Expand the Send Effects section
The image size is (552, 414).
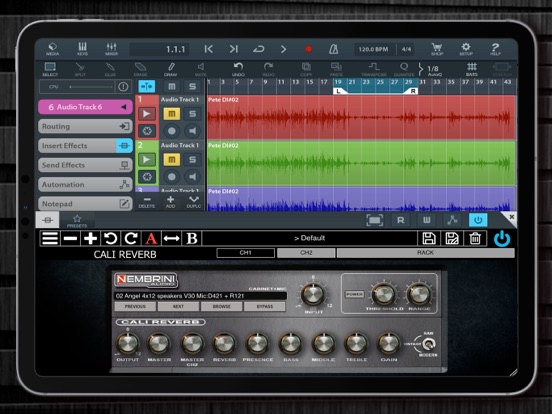click(x=85, y=165)
